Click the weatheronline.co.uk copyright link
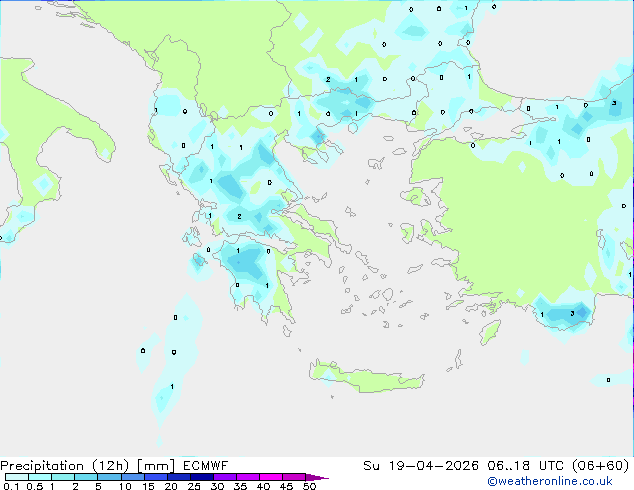 tap(550, 481)
